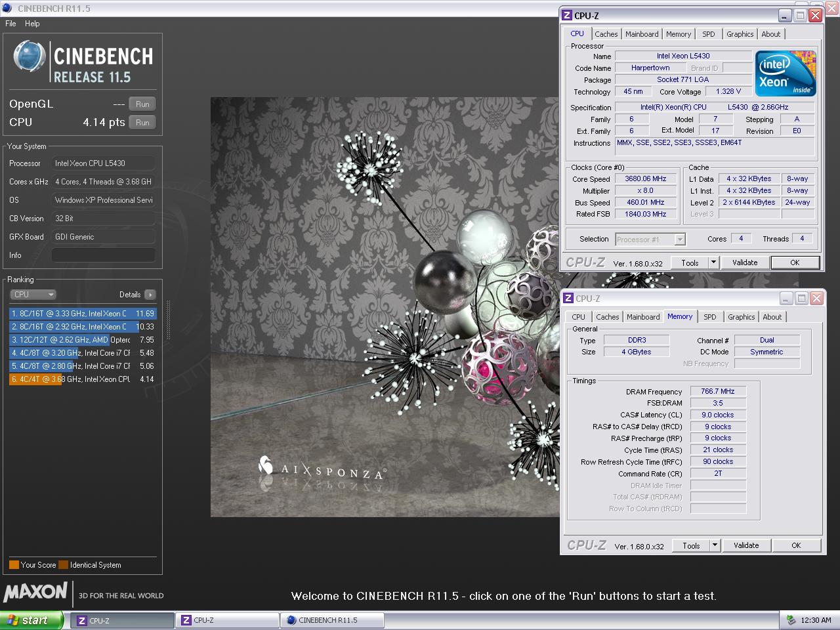This screenshot has width=840, height=630.
Task: Click the rendered Cinebench scene image
Action: [x=385, y=307]
